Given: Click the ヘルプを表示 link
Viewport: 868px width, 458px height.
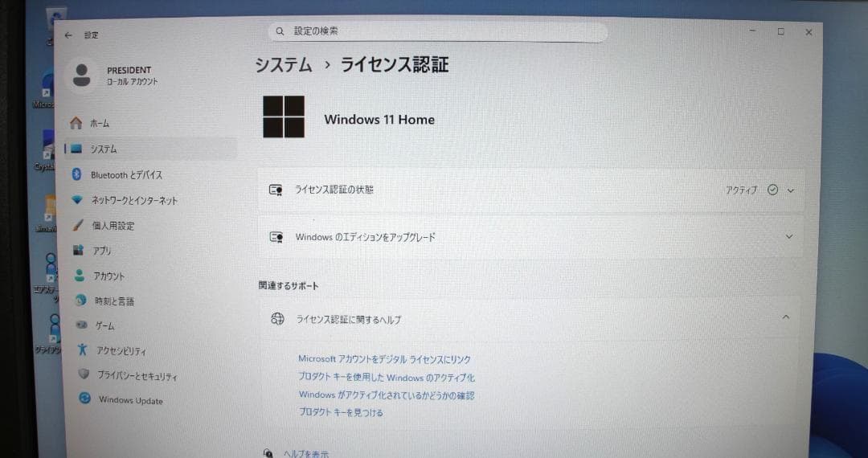Looking at the screenshot, I should (306, 453).
